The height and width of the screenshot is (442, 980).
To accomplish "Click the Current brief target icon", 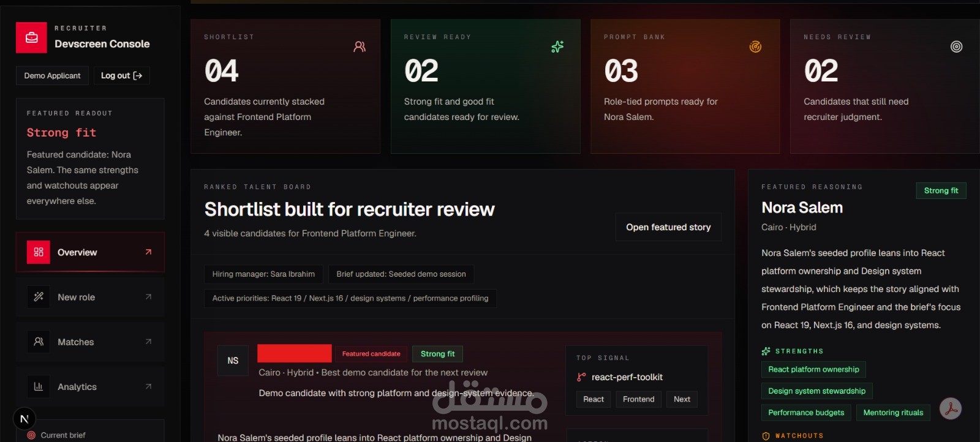I will pos(31,435).
